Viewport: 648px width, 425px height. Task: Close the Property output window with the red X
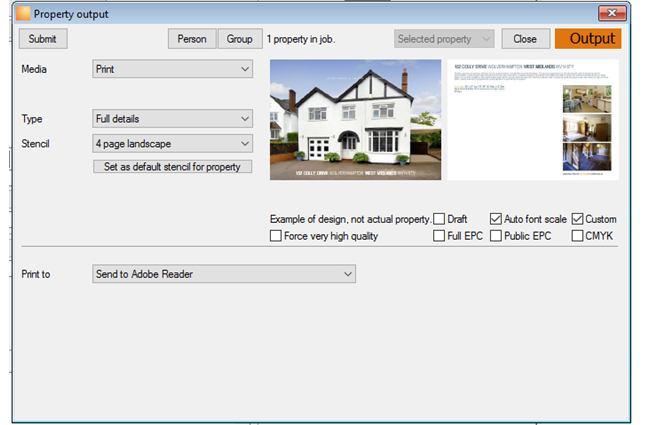click(612, 13)
